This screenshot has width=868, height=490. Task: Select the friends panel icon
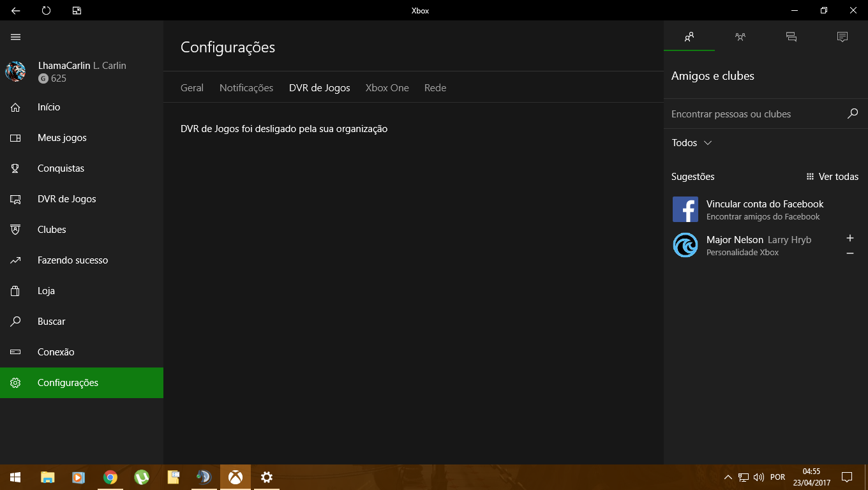point(689,37)
